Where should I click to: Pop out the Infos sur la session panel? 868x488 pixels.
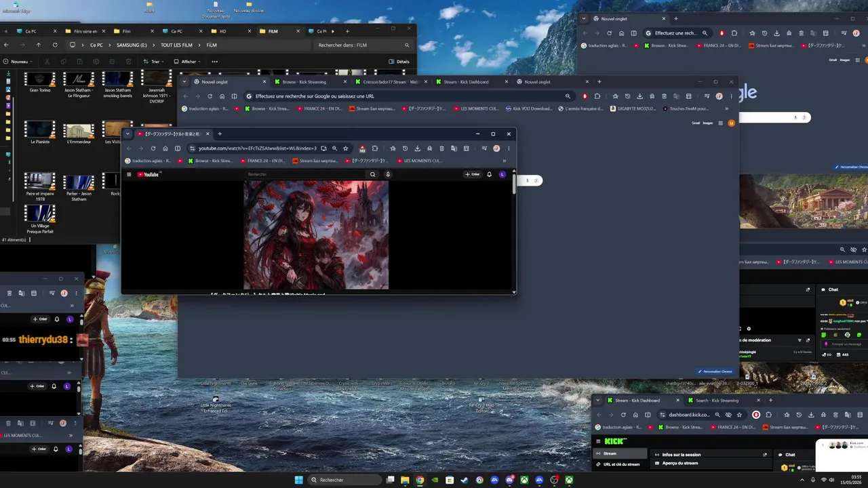(x=765, y=455)
